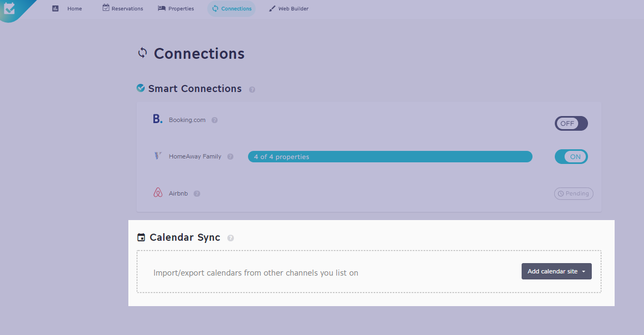Click the Connections sync icon in navbar
644x335 pixels.
click(x=215, y=8)
